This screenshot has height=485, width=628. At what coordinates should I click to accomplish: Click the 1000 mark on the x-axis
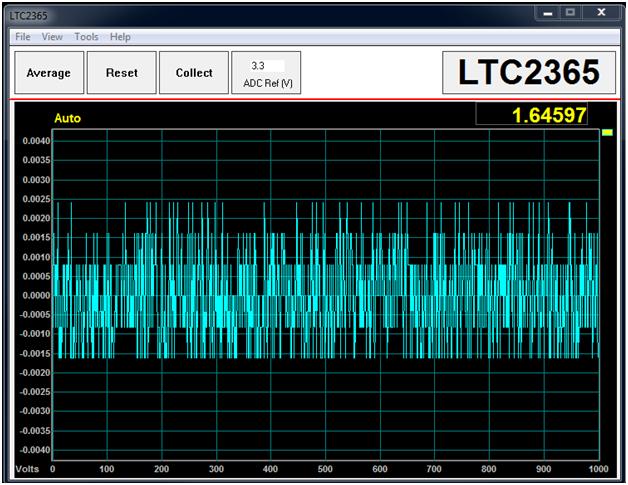[x=598, y=469]
